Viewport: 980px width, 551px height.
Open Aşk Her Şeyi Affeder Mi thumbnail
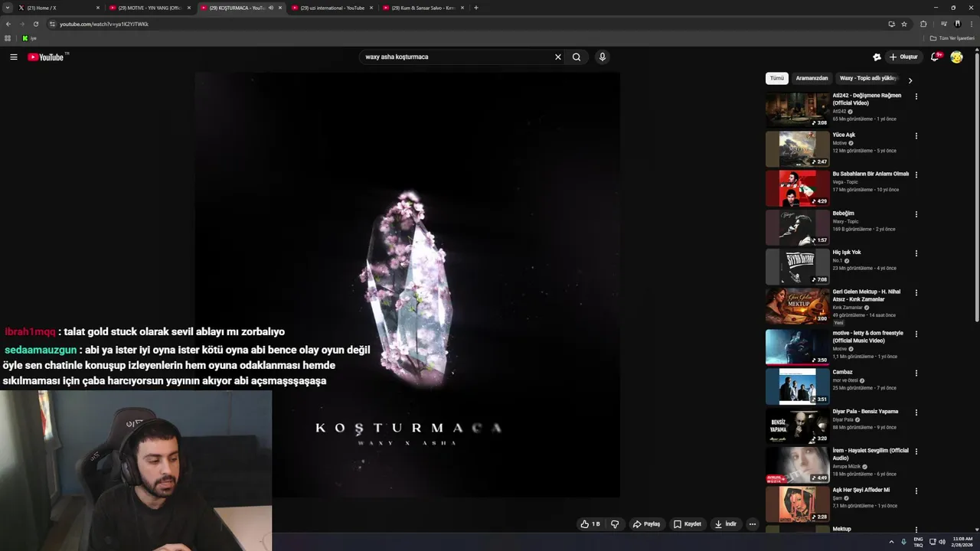[797, 504]
